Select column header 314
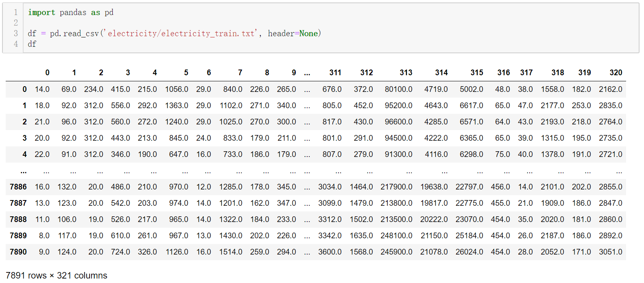This screenshot has width=644, height=283. pos(441,73)
